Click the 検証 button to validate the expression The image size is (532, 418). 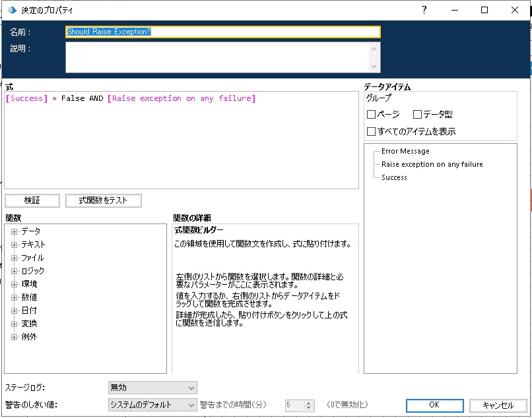click(32, 200)
